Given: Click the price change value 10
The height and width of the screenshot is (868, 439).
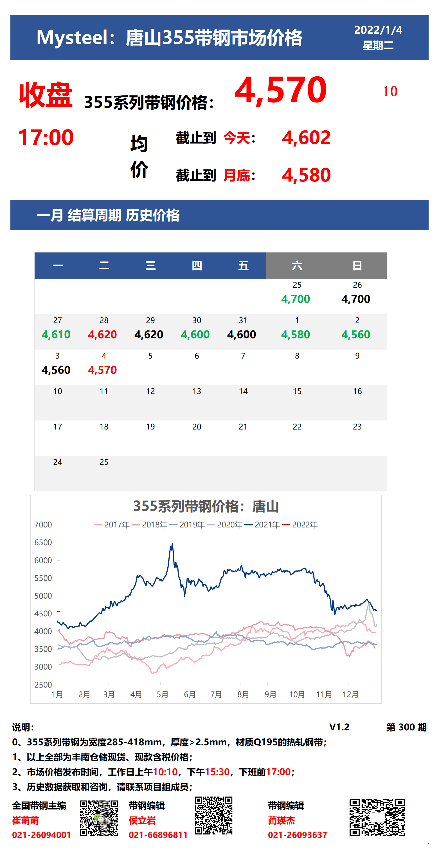Looking at the screenshot, I should (x=390, y=91).
